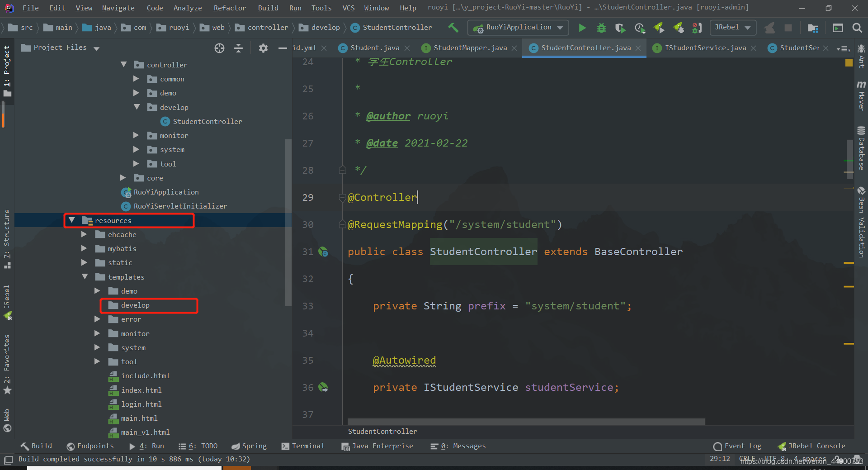Screen dimensions: 868x470
Task: Open the Project Files view dropdown
Action: click(x=96, y=48)
